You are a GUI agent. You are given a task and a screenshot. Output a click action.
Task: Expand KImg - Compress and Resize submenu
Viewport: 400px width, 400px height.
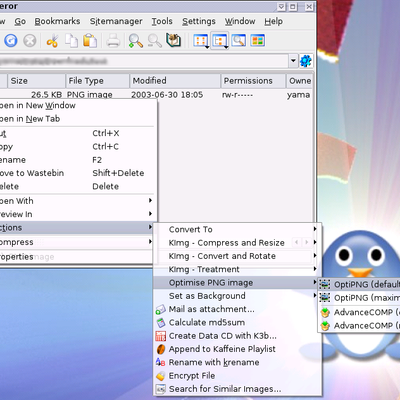click(x=237, y=243)
